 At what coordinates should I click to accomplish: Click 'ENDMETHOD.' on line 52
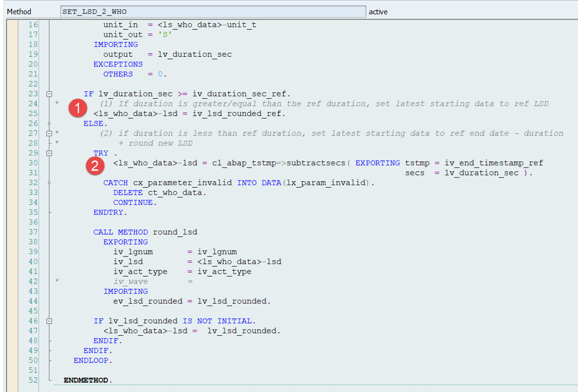(88, 380)
